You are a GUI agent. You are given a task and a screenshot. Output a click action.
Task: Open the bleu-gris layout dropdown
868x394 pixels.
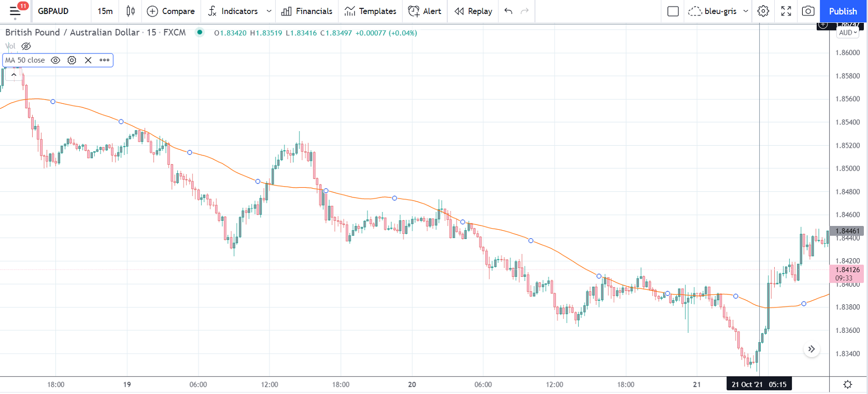(x=746, y=11)
